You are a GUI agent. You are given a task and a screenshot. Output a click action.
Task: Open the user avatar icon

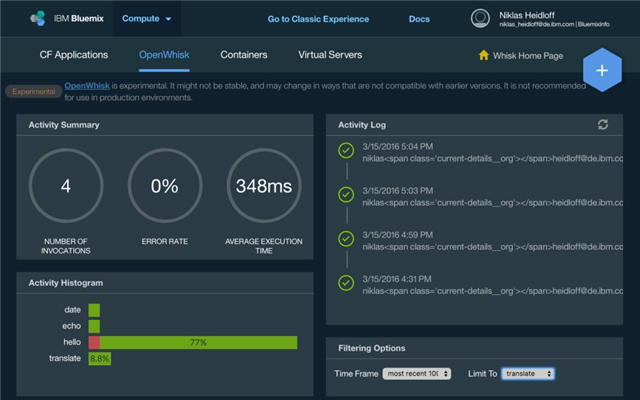(480, 18)
